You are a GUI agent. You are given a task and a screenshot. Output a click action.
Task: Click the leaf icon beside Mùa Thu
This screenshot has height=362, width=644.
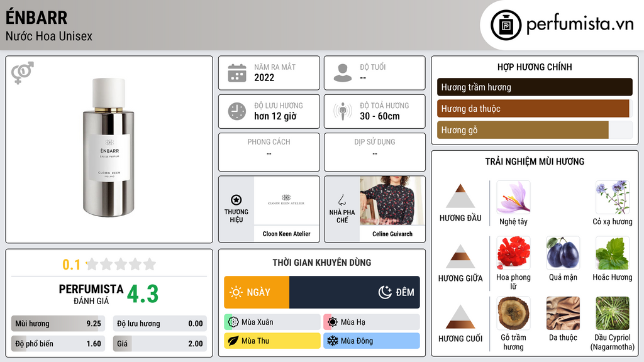tap(233, 341)
